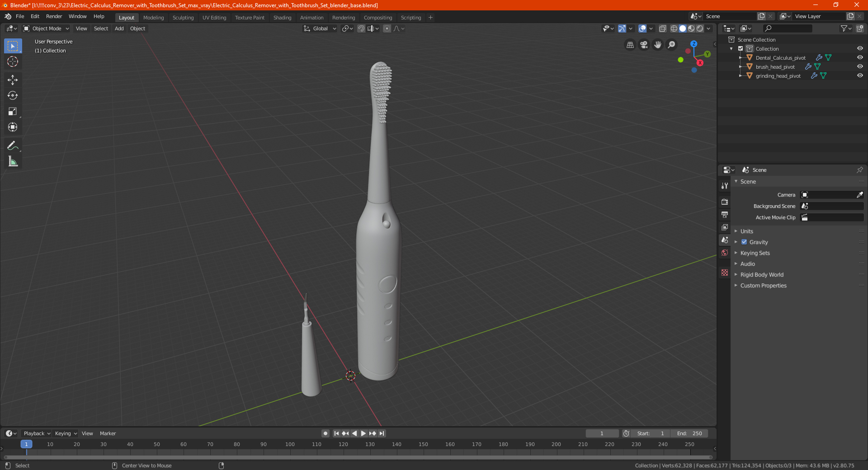The width and height of the screenshot is (868, 470).
Task: Open Global transform orientation dropdown
Action: pos(320,28)
